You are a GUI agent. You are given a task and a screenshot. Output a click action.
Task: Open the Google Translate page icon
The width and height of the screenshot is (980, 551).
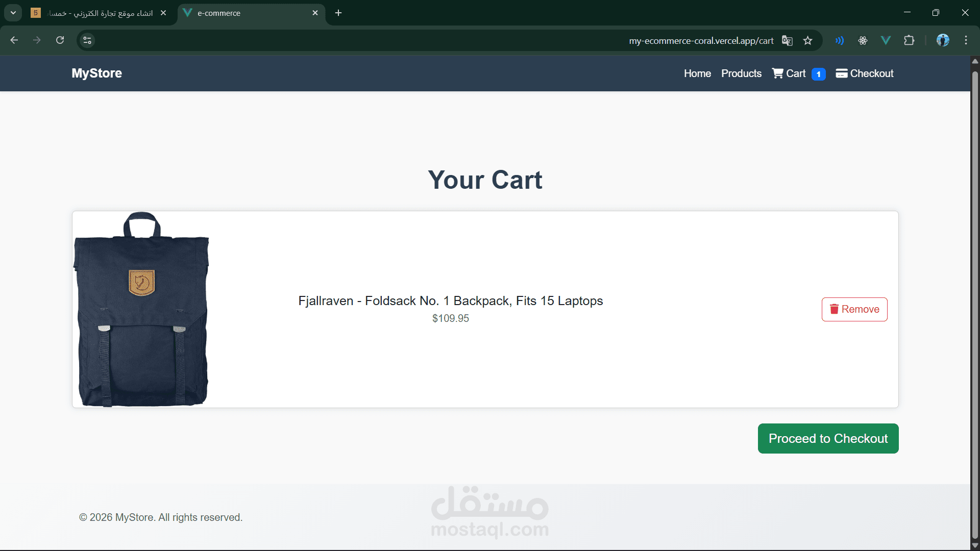point(787,41)
